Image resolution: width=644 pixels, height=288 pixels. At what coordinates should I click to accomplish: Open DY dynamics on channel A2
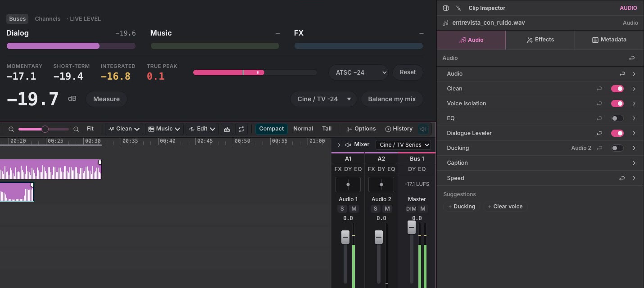point(381,169)
